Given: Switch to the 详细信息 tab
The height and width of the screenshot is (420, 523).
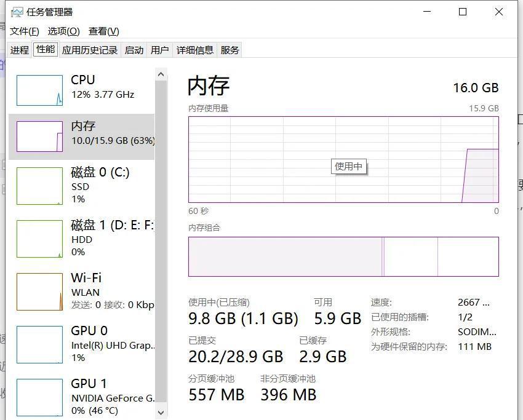Looking at the screenshot, I should 195,50.
